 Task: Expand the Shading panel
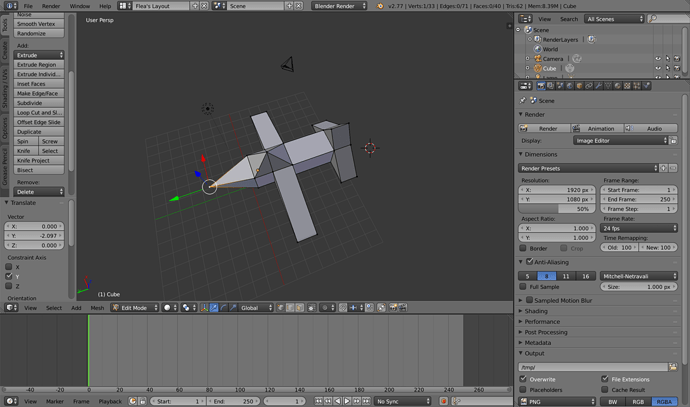coord(536,311)
